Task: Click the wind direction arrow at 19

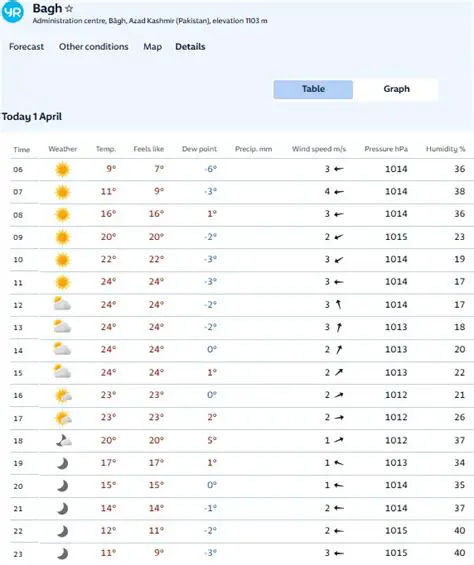Action: (338, 463)
